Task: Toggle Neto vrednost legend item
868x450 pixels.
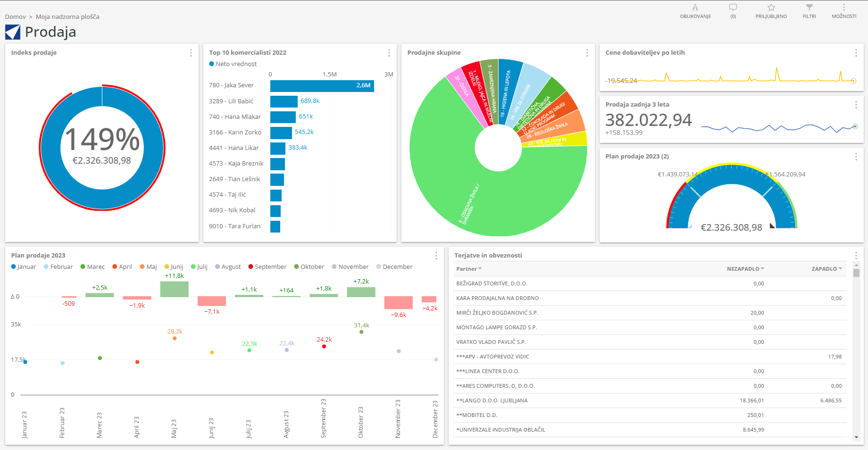Action: click(x=233, y=64)
